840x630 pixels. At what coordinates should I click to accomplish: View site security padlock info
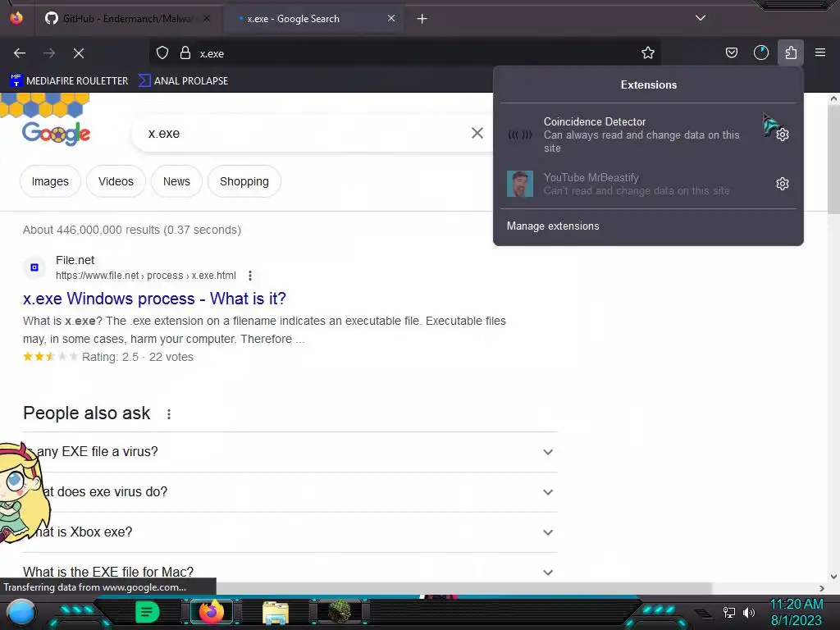(185, 53)
